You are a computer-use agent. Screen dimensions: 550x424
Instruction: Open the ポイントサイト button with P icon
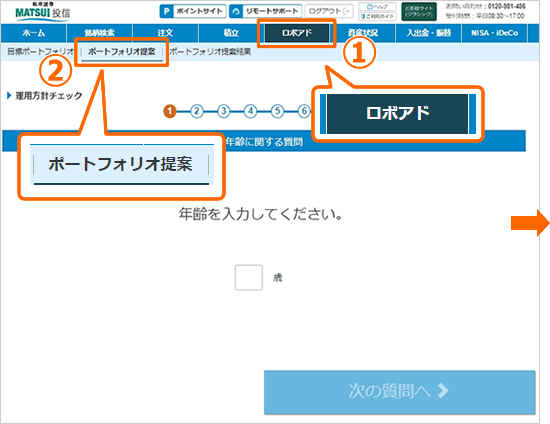coord(193,11)
